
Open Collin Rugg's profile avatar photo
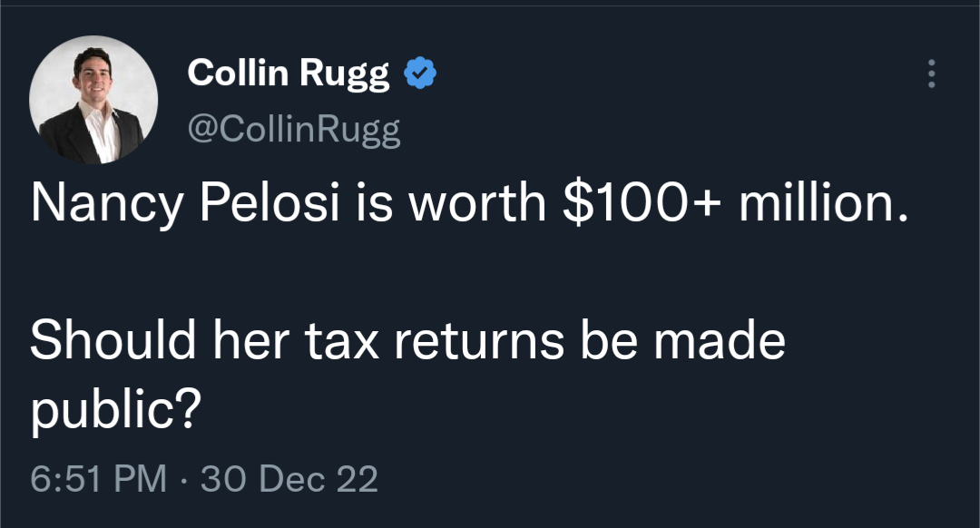click(x=93, y=100)
